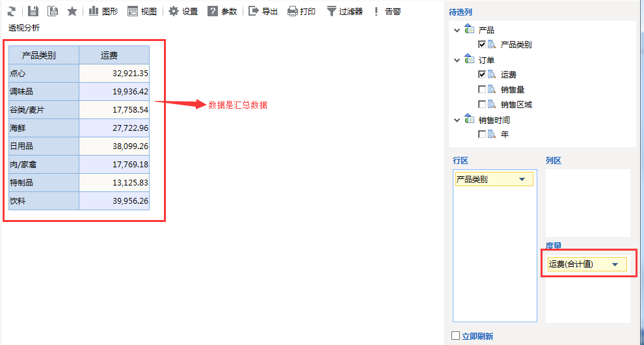Click the value 13,125.83
Screen dimensions: 644x345
[x=114, y=182]
